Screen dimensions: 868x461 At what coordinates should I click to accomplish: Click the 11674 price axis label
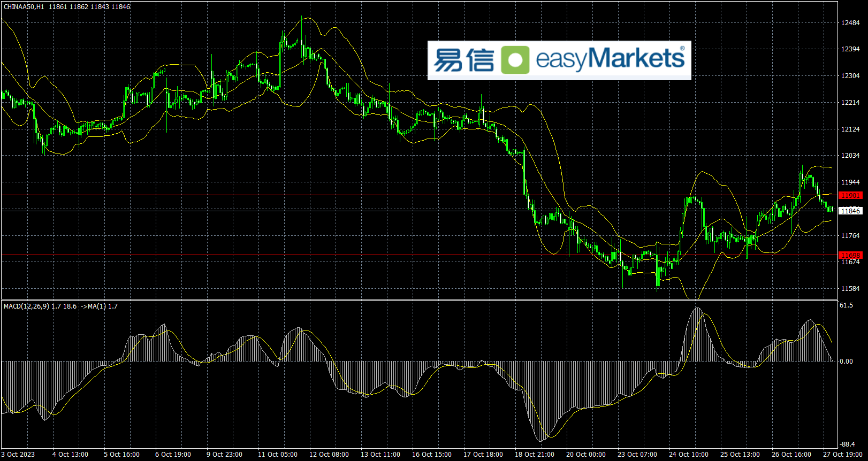pos(850,262)
